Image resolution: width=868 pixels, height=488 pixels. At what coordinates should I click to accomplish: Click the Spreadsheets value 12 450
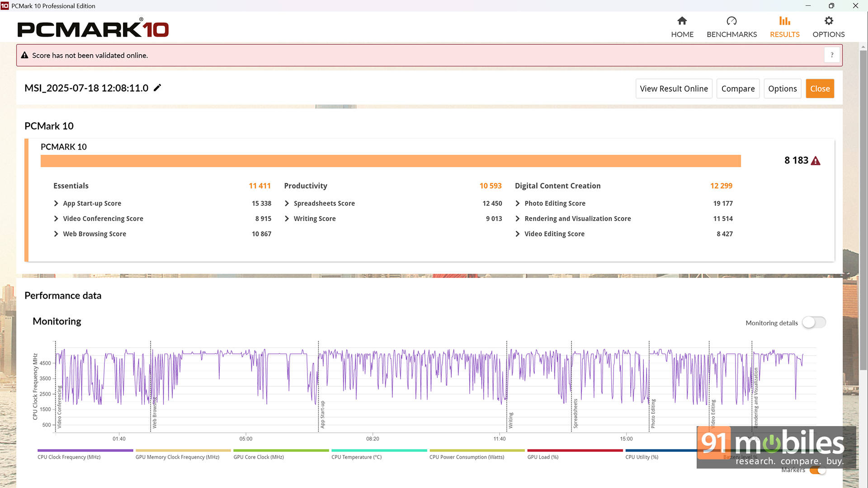click(492, 203)
